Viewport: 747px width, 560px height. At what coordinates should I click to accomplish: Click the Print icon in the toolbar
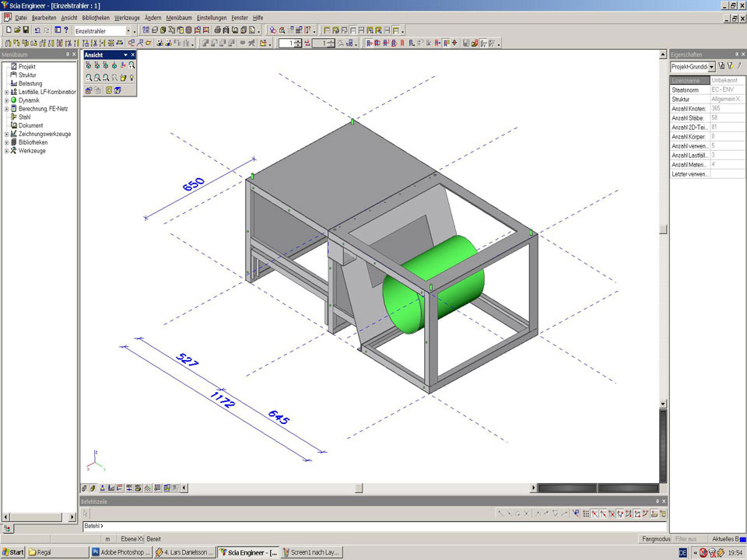coord(218,30)
